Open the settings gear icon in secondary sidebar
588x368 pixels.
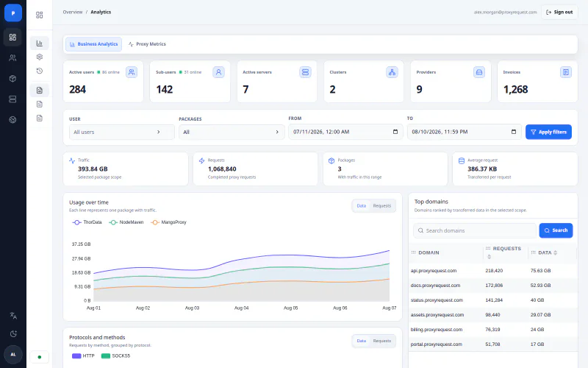point(40,57)
